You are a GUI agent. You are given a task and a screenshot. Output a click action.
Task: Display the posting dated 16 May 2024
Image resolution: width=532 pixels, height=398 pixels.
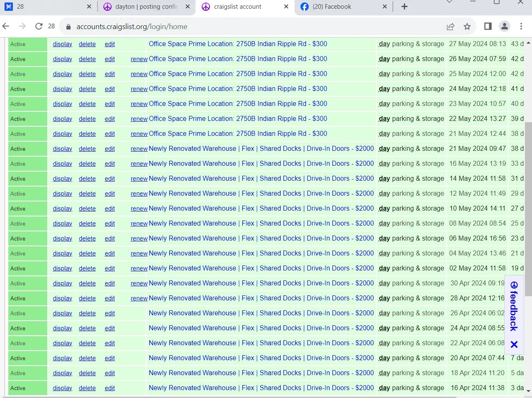tap(62, 164)
